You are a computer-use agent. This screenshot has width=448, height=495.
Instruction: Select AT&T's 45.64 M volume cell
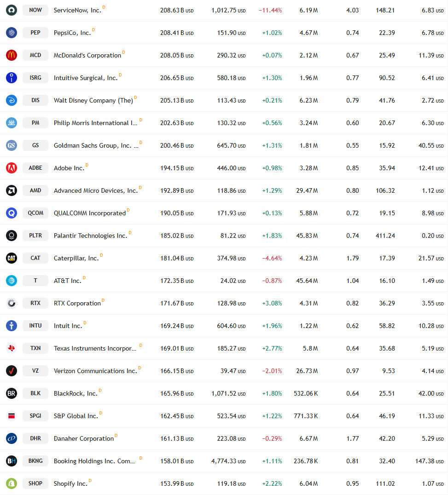[x=307, y=281]
